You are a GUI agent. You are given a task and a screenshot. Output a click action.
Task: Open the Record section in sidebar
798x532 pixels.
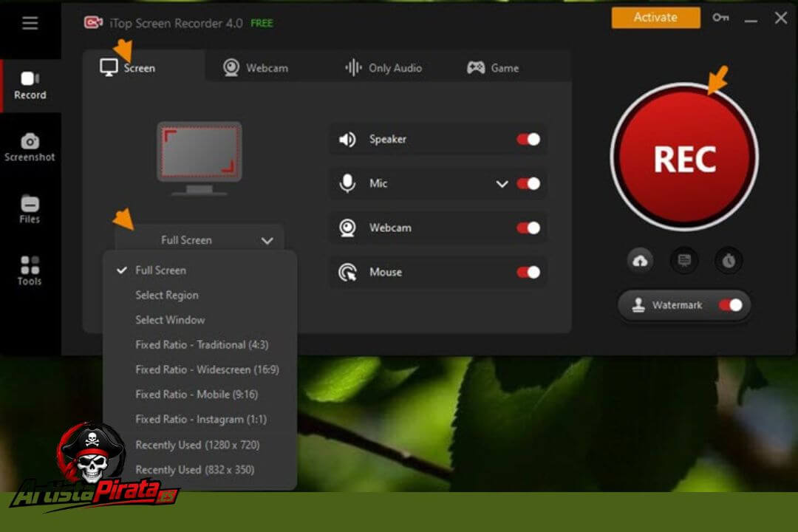point(30,86)
